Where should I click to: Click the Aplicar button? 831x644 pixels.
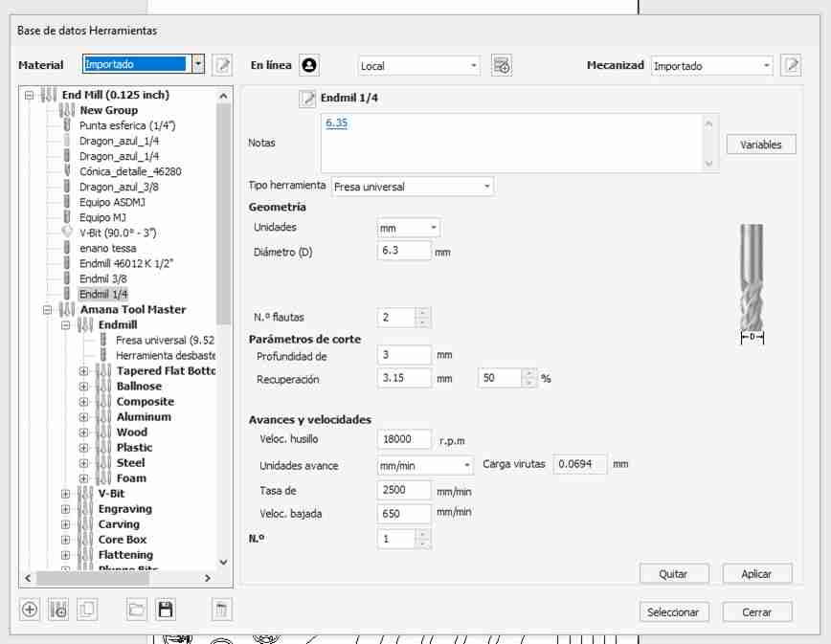[x=756, y=574]
